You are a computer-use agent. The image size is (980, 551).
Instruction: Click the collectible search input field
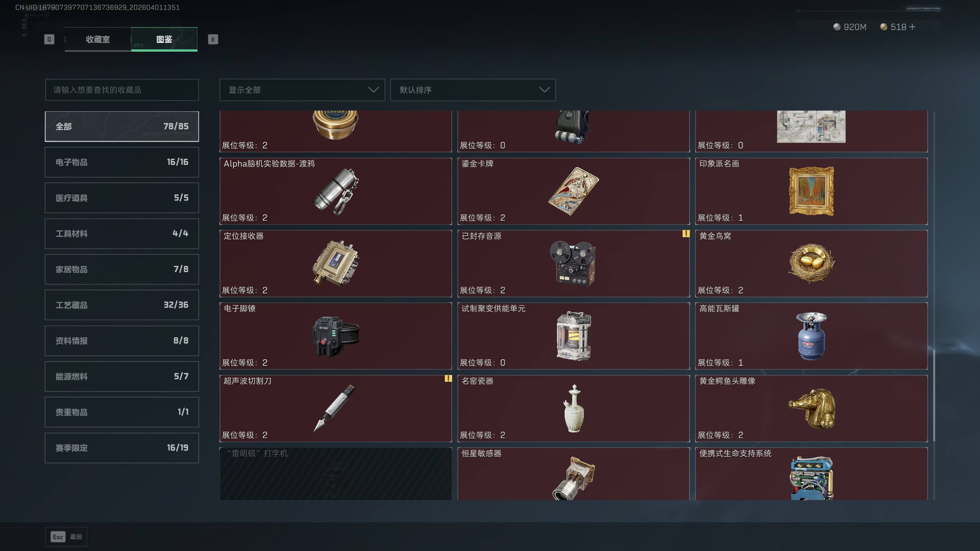pos(122,90)
